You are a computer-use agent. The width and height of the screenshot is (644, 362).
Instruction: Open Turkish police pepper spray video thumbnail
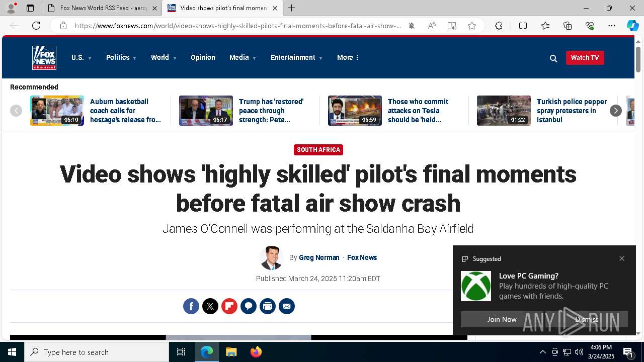504,111
